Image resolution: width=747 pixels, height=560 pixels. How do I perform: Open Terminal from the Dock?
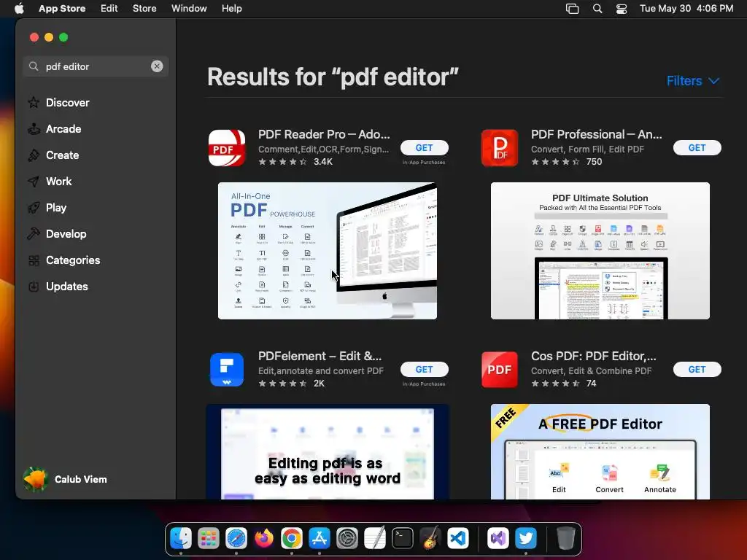click(x=403, y=539)
